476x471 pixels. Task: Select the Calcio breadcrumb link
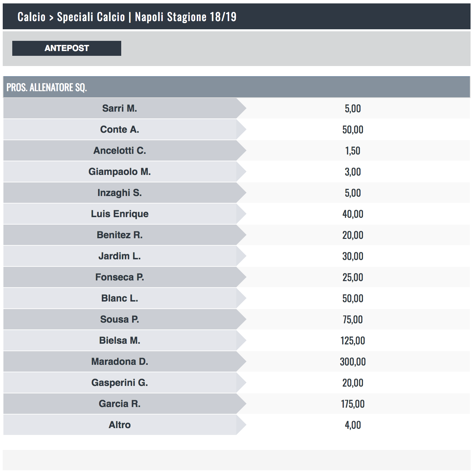pos(31,17)
